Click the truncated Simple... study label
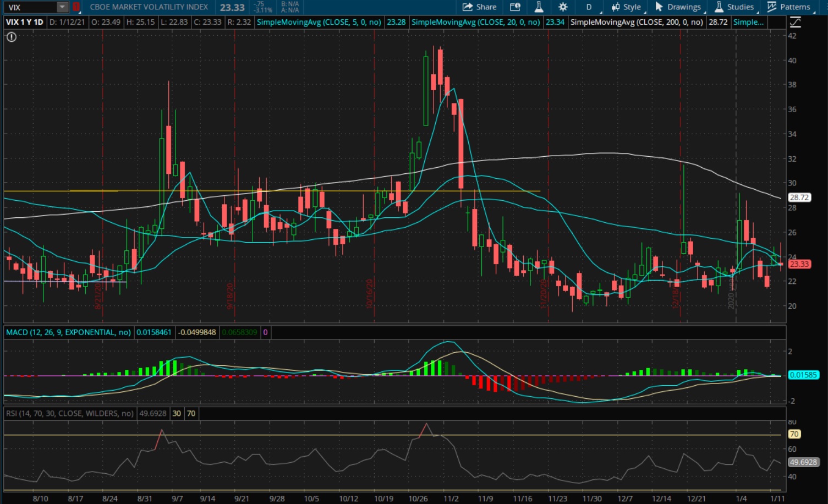Viewport: 828px width, 504px height. pos(748,22)
